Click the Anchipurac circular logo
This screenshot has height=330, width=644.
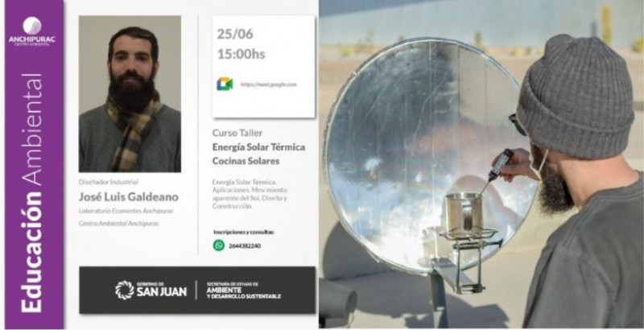(x=31, y=26)
